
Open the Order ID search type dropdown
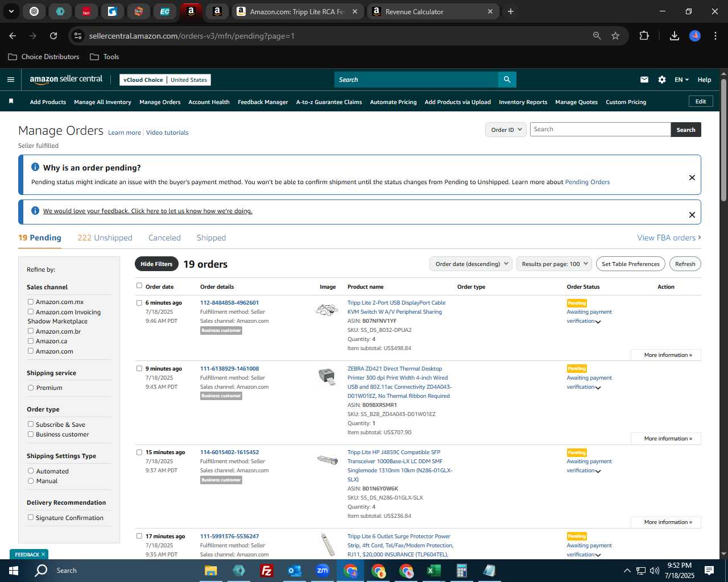(506, 130)
